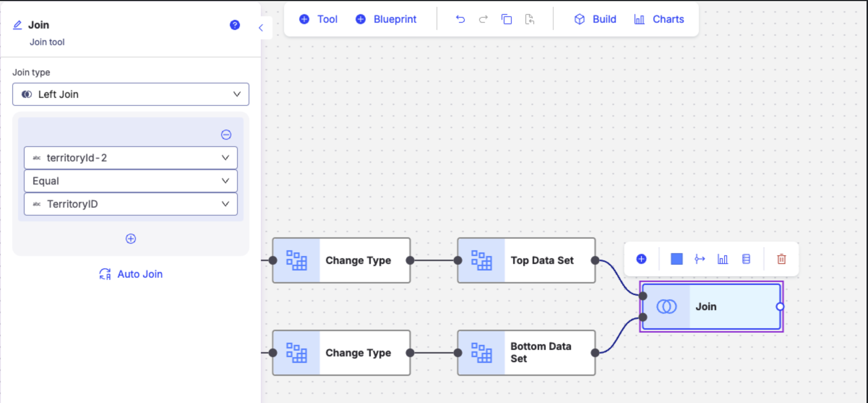Click the Top Data Set output port
Image resolution: width=868 pixels, height=403 pixels.
point(595,260)
